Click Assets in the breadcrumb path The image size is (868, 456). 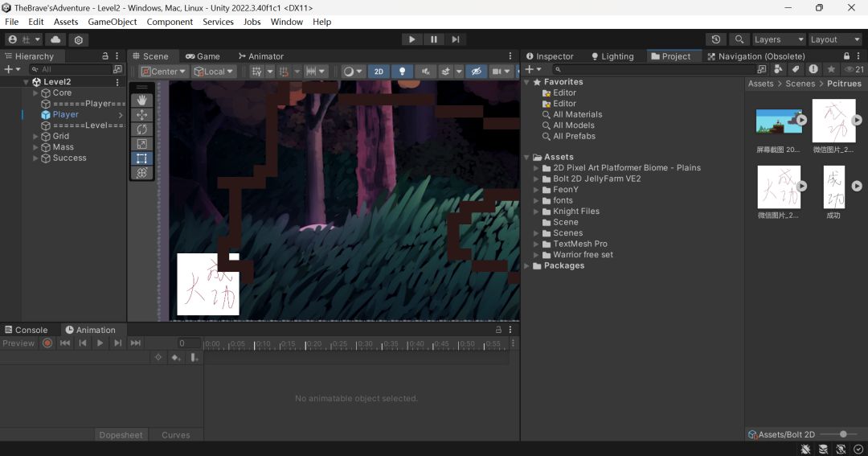pos(760,84)
